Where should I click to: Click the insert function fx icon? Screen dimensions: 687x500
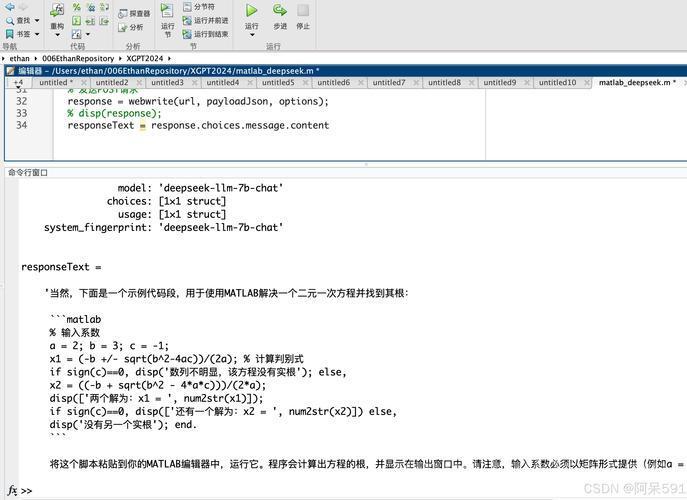77,34
